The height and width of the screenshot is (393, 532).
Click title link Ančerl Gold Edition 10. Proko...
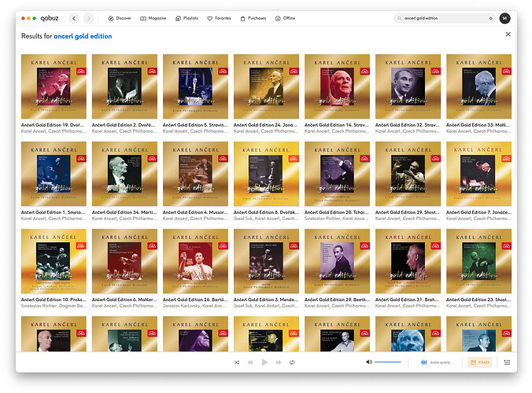pyautogui.click(x=54, y=299)
